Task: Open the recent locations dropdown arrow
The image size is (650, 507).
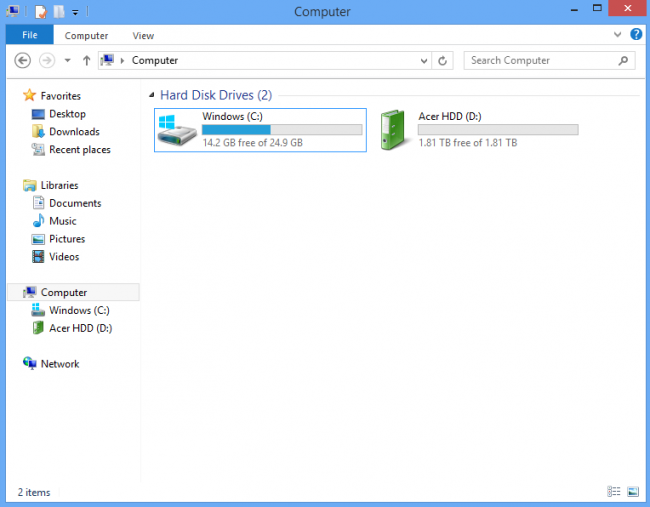Action: coord(67,61)
